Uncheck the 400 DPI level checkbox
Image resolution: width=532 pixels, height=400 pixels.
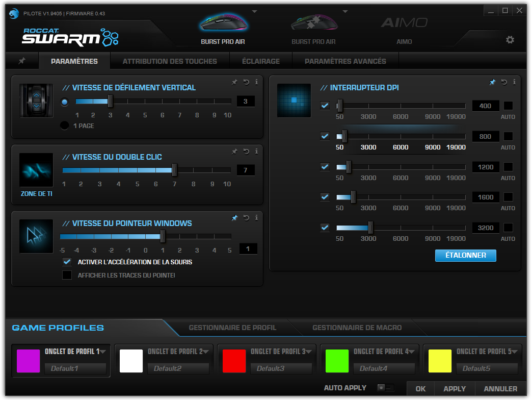point(325,106)
